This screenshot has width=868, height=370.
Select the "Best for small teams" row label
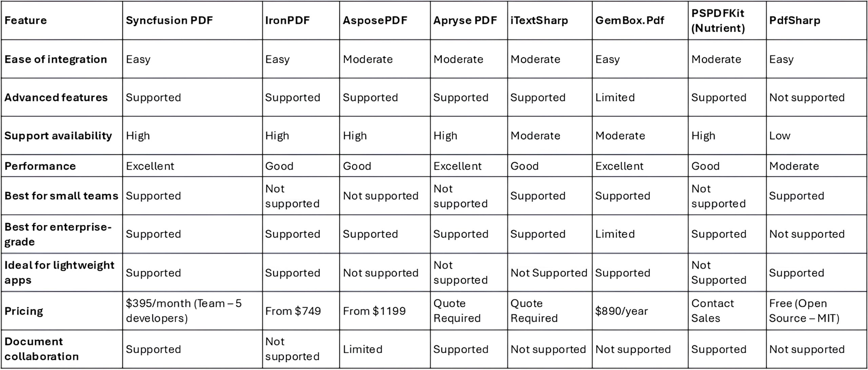tap(61, 196)
